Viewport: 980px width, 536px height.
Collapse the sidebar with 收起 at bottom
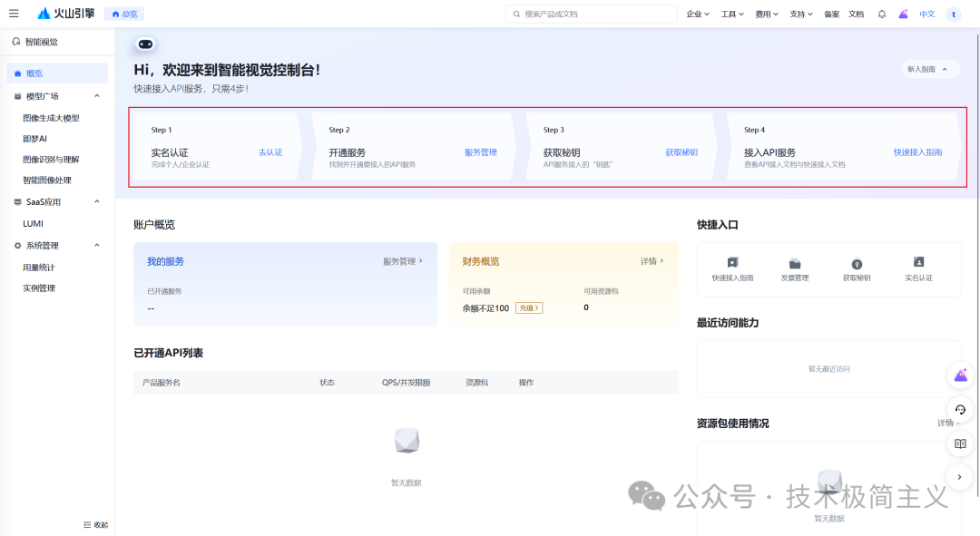[94, 524]
